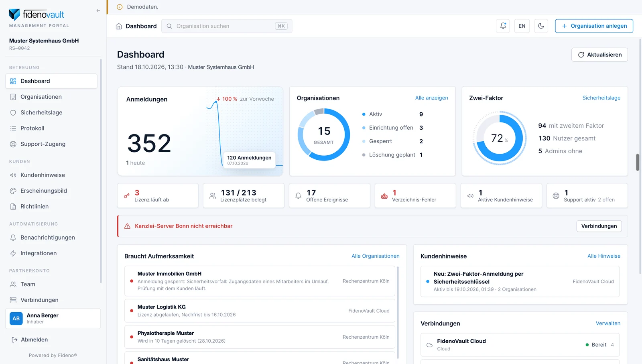Click the Integrationen lightning icon
This screenshot has height=364, width=642.
[x=13, y=253]
